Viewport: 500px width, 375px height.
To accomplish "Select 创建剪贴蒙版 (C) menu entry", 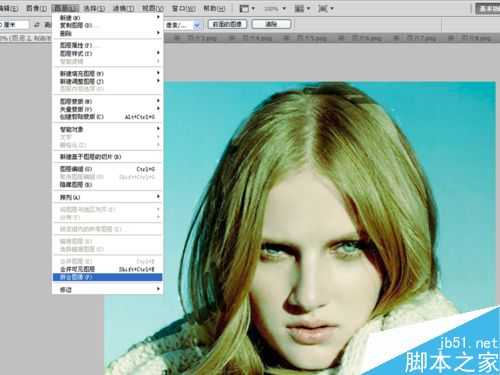I will (107, 117).
